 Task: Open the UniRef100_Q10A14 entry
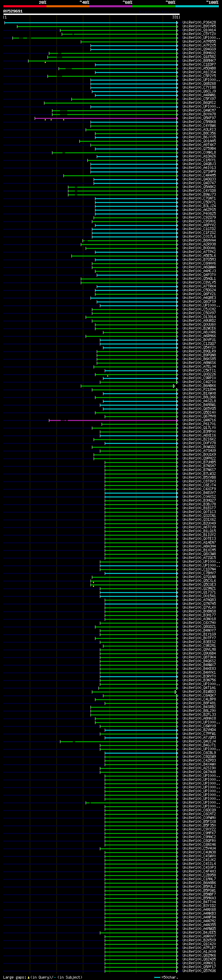(x=199, y=30)
